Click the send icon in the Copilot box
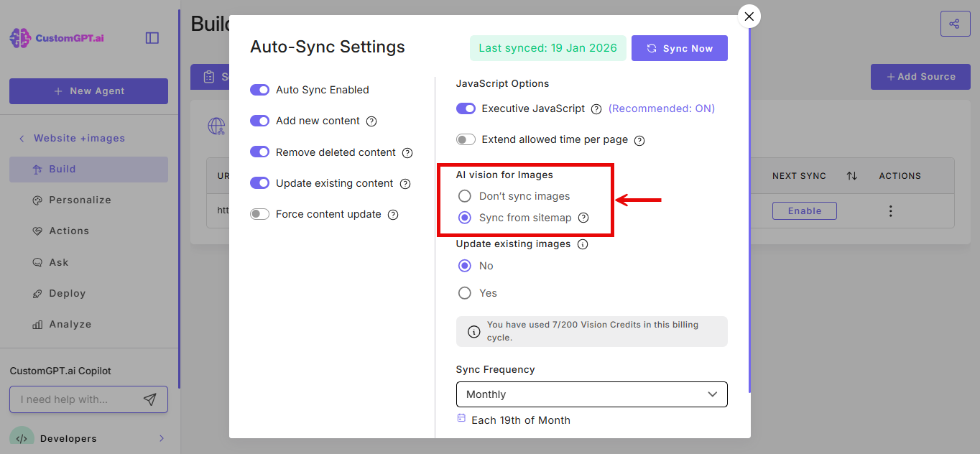980x454 pixels. (149, 399)
